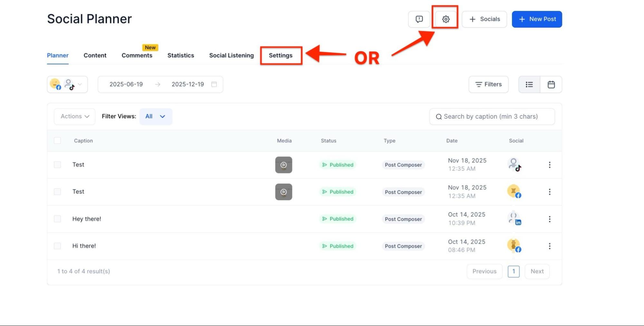Check the box for Hey there! post
The width and height of the screenshot is (644, 326).
click(x=57, y=219)
